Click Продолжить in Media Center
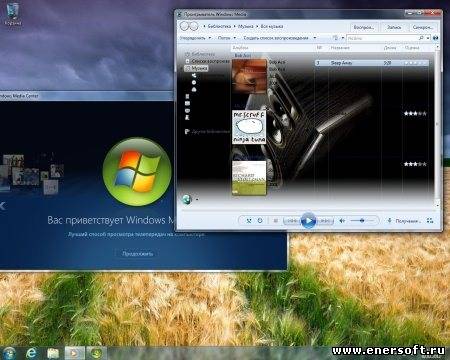 click(x=138, y=254)
